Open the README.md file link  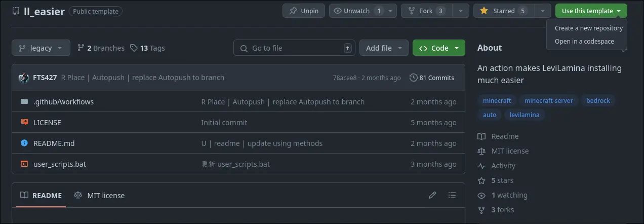[54, 143]
